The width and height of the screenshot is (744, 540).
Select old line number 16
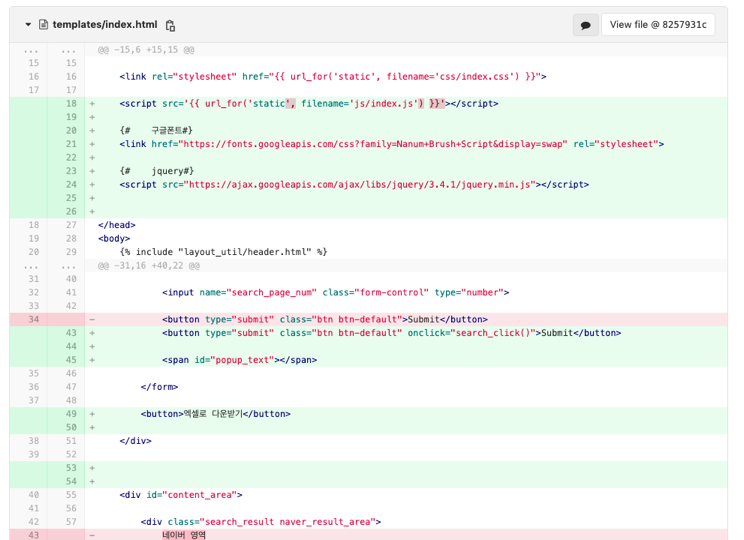click(34, 76)
